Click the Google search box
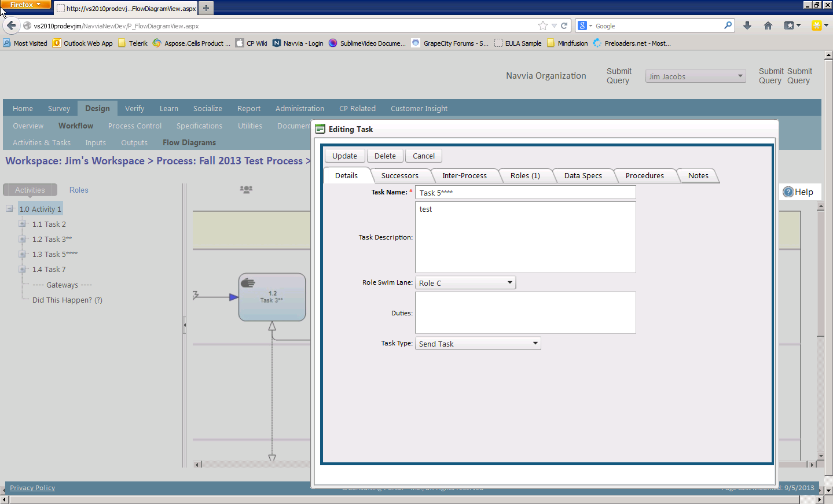Screen dimensions: 833x504 (x=658, y=25)
